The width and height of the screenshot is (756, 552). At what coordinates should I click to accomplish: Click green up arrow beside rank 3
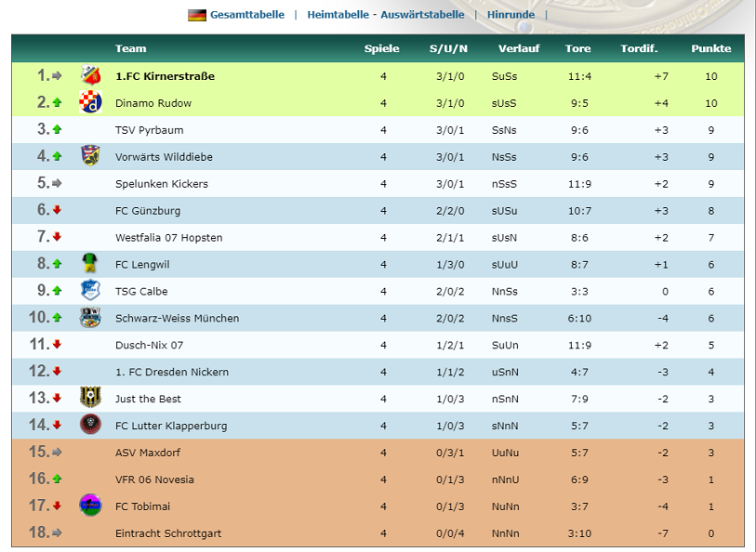(x=57, y=129)
